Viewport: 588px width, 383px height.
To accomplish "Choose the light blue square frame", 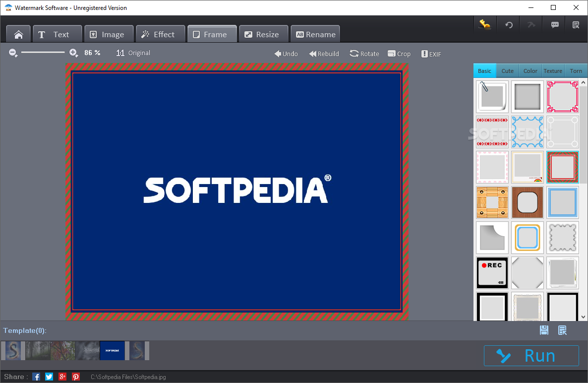I will pyautogui.click(x=563, y=202).
